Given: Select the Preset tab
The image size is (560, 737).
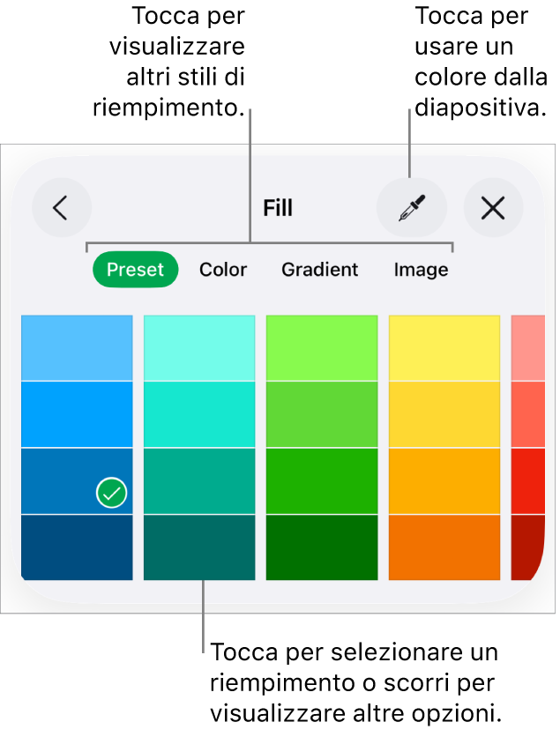Looking at the screenshot, I should pos(135,270).
